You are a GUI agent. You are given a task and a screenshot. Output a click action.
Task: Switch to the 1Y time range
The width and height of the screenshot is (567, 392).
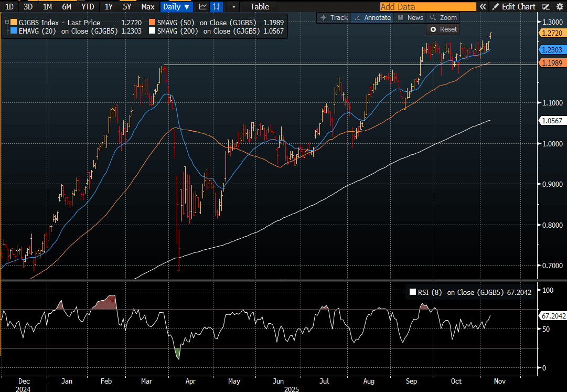108,7
